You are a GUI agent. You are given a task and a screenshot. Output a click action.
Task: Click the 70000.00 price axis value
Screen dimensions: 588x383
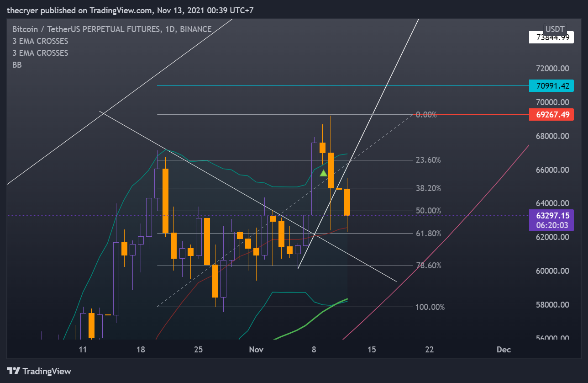[552, 102]
